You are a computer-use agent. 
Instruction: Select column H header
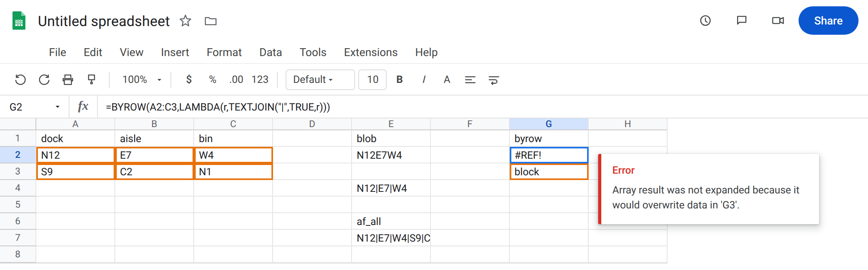pos(628,124)
